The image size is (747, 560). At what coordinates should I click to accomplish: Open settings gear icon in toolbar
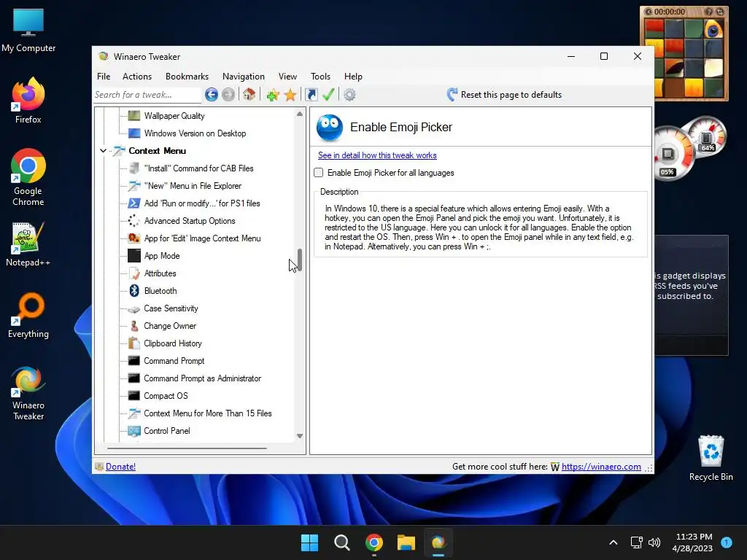pos(349,95)
